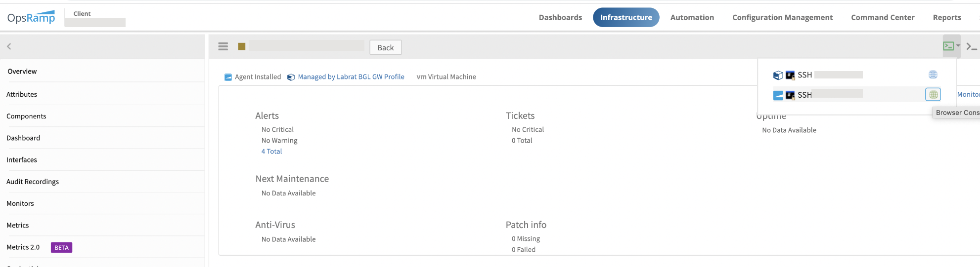Open Managed by Labrat BGL GW Profile link
Screen dimensions: 980x267
pyautogui.click(x=351, y=77)
